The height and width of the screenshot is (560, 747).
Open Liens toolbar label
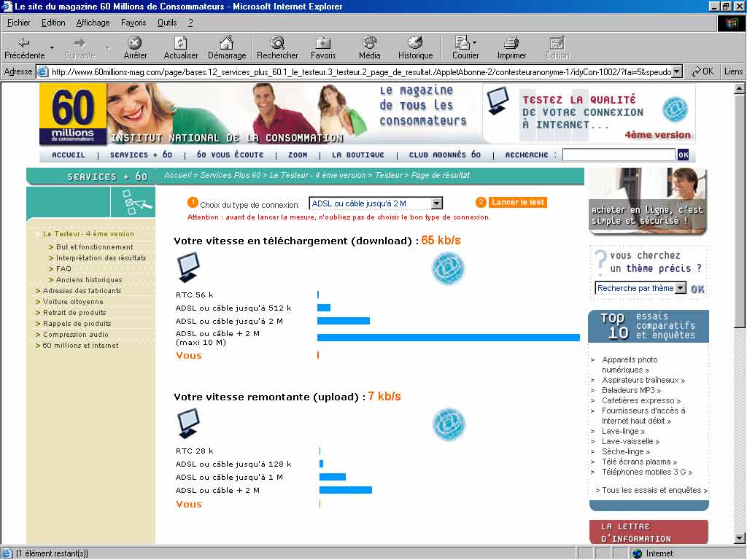[x=733, y=71]
